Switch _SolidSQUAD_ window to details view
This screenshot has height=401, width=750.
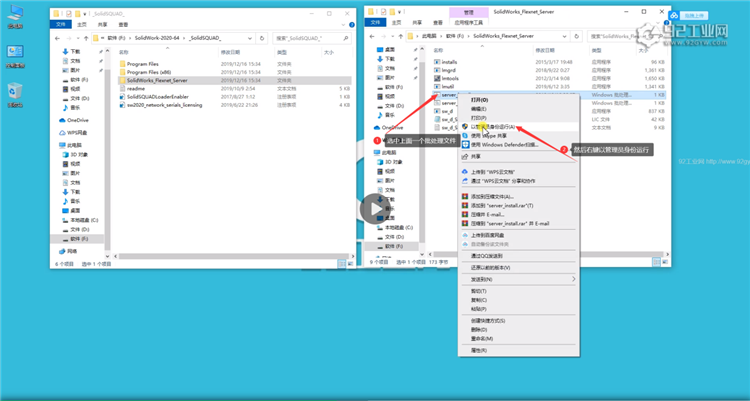click(x=342, y=264)
